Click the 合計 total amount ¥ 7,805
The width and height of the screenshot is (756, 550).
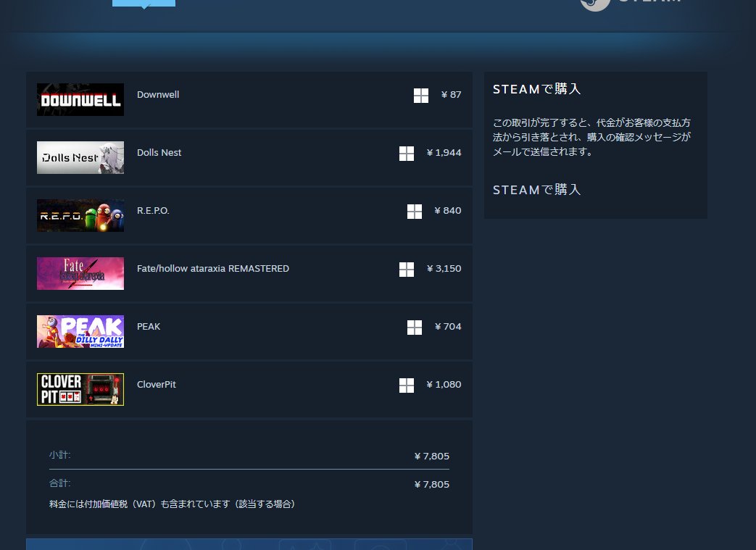[432, 485]
